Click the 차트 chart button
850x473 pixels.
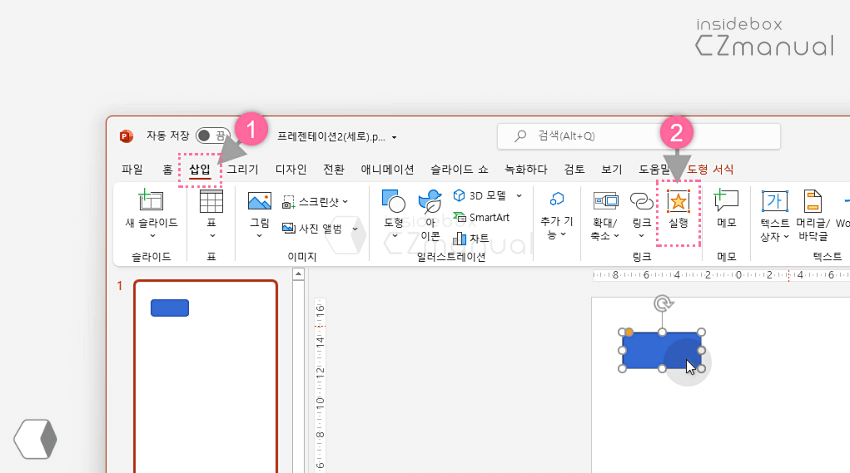pos(471,238)
